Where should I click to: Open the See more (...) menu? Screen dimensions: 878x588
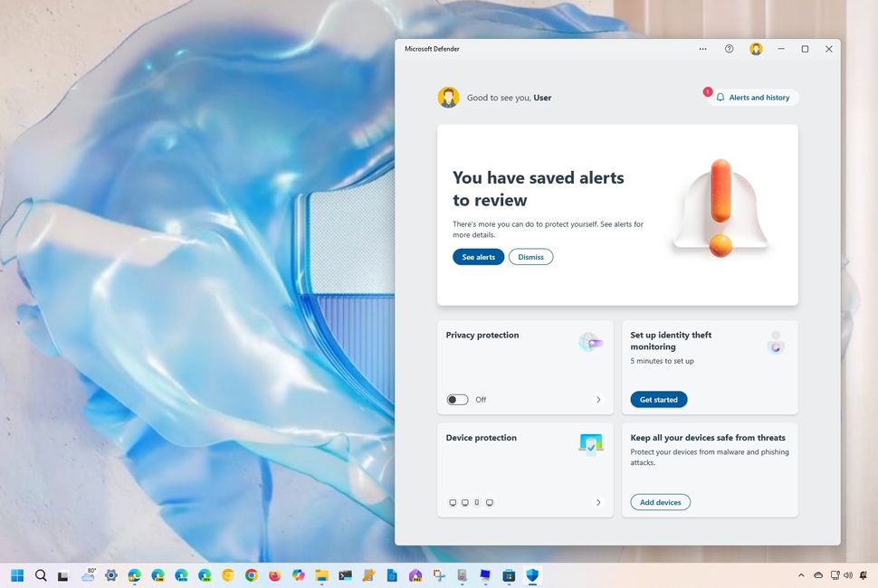coord(702,49)
